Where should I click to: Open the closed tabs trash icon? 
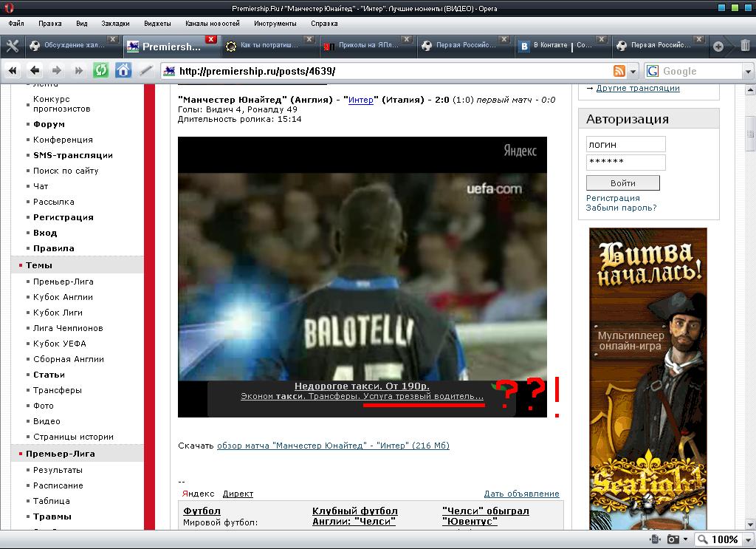(745, 46)
